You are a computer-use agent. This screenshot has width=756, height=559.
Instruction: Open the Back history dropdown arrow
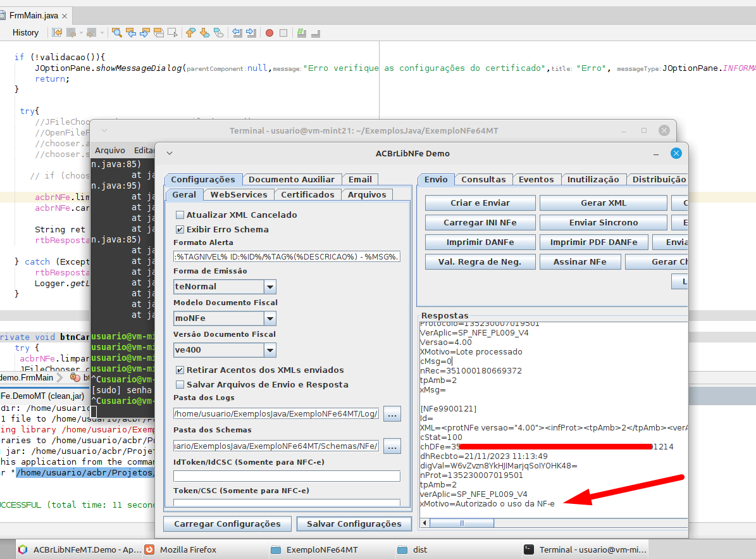[x=81, y=33]
